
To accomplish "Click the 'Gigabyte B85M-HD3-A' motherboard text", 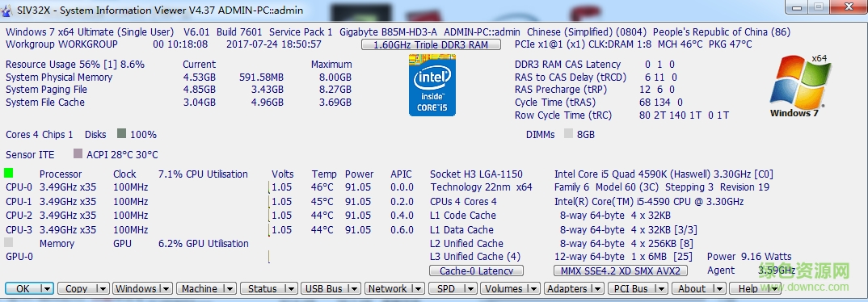I will point(390,32).
